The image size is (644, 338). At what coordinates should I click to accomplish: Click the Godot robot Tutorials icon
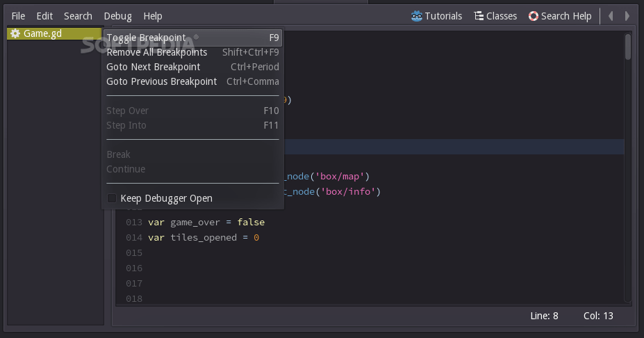(416, 16)
